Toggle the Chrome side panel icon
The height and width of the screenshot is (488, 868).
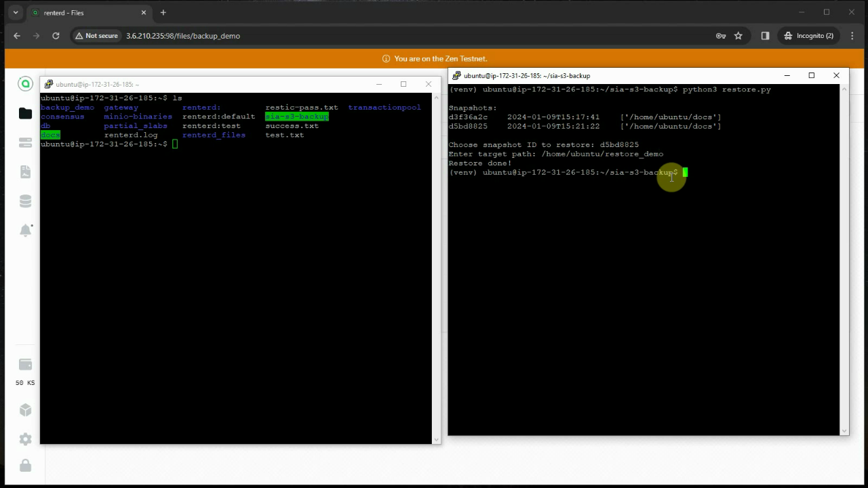(765, 36)
